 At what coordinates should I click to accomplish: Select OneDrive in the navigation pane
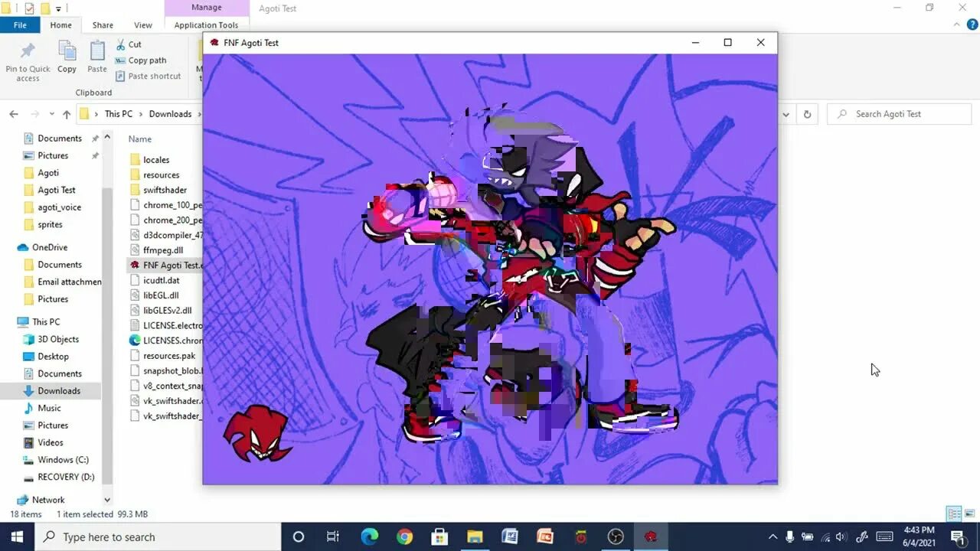pos(50,247)
